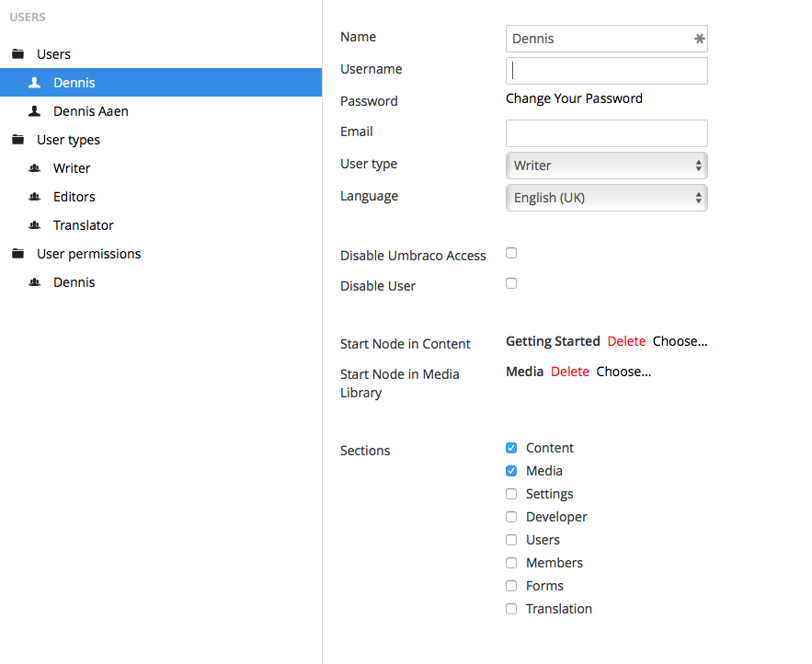Click the Dennis Aaen user icon

(x=35, y=111)
